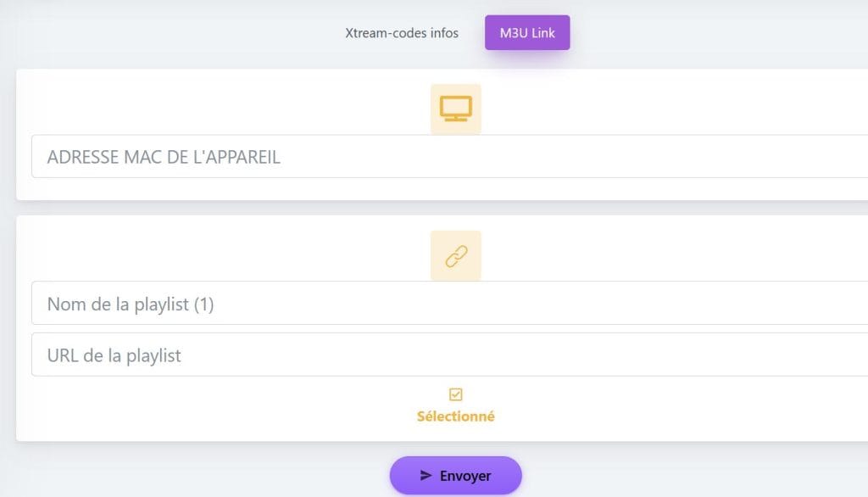Viewport: 868px width, 497px height.
Task: Open the M3U Link tab
Action: tap(527, 32)
